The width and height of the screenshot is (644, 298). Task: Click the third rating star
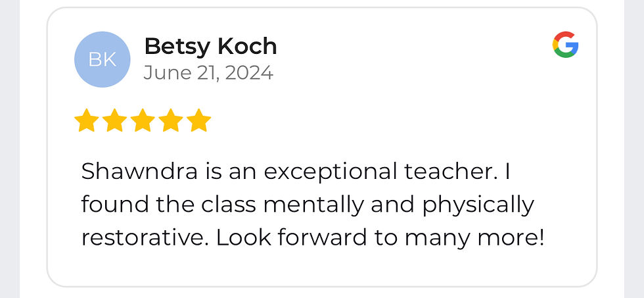[142, 121]
